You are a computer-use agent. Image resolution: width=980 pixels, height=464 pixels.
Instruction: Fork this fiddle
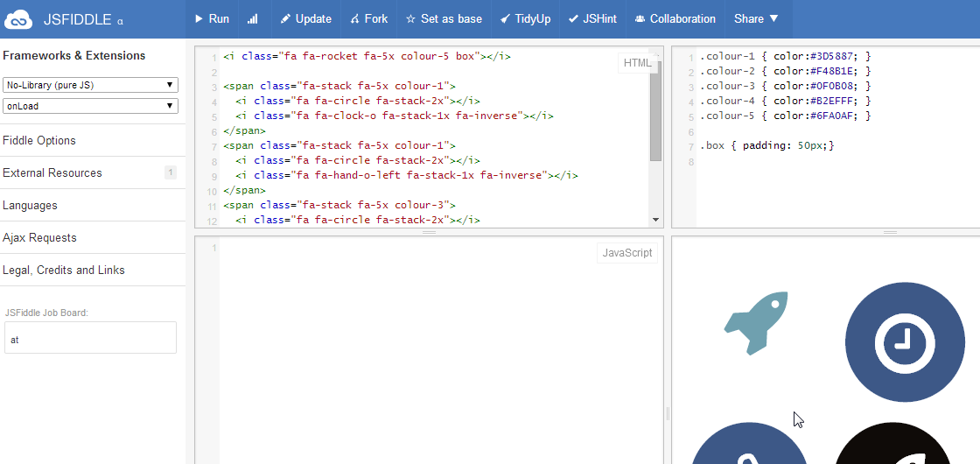368,18
